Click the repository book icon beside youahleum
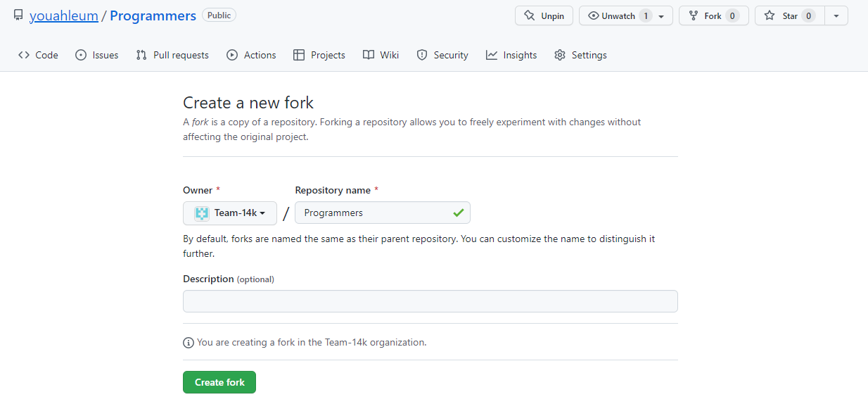This screenshot has width=868, height=411. click(18, 15)
